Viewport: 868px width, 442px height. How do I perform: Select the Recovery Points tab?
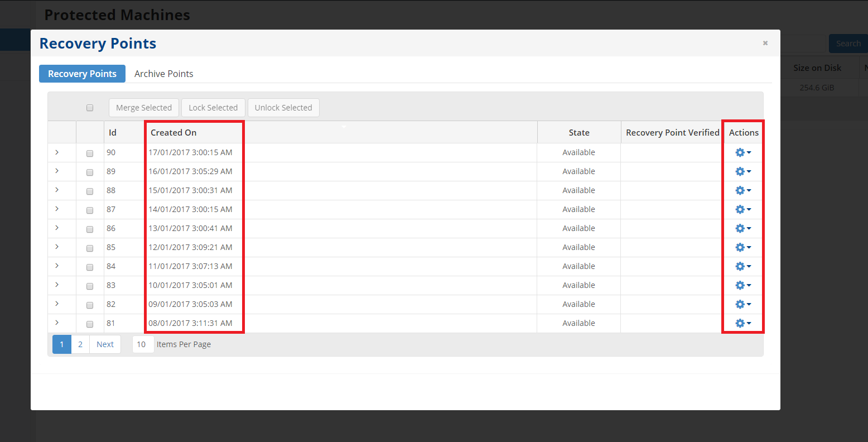[82, 74]
